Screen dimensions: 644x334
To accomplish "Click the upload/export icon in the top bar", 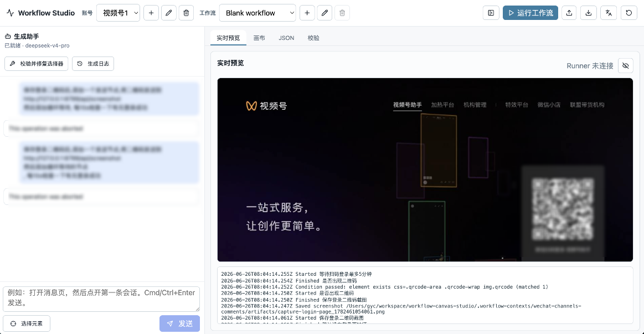I will (x=569, y=13).
